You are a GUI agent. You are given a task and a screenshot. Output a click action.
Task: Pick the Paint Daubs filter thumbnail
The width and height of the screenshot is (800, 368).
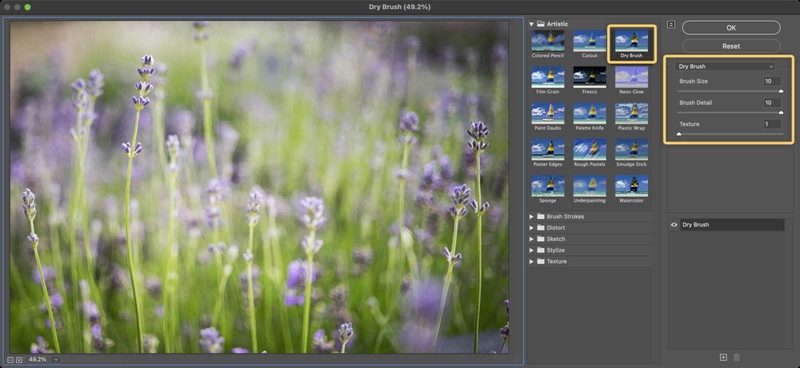pos(547,113)
